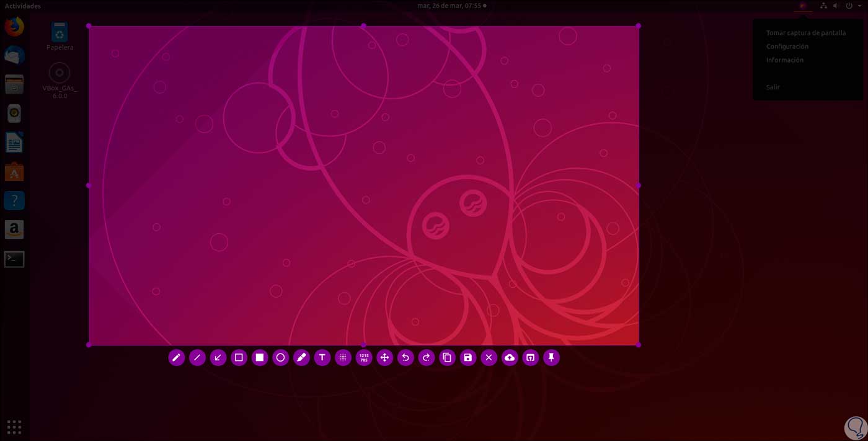Show applications grid button
Viewport: 868px width, 441px height.
click(14, 427)
